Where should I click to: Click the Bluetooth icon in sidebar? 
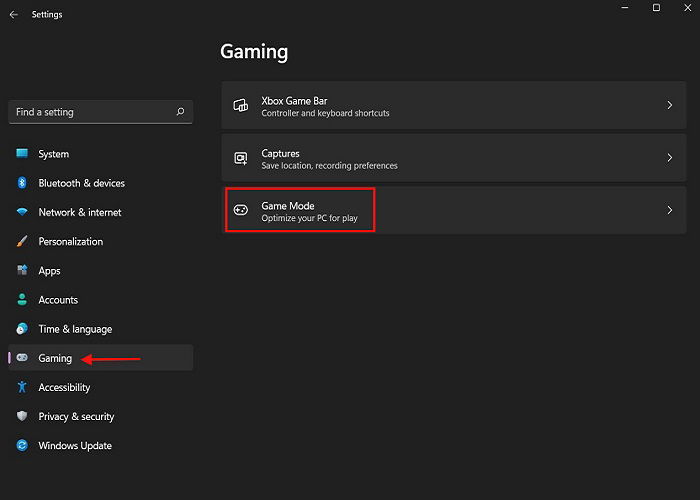22,183
